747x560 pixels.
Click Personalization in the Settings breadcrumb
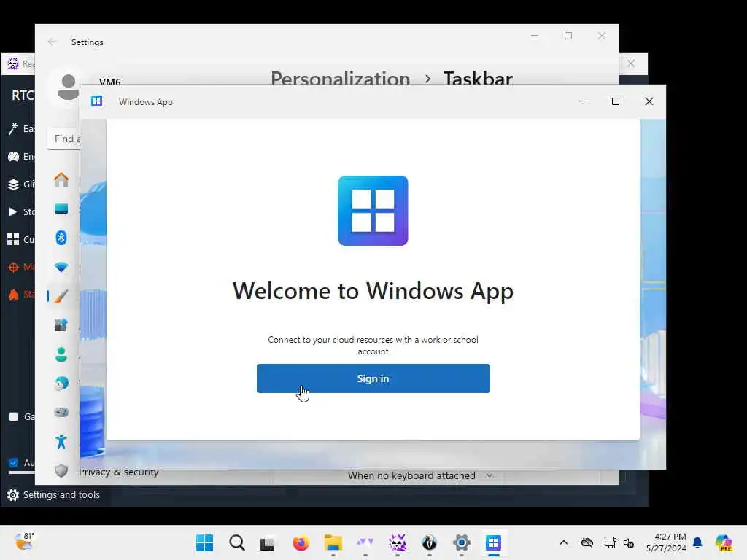pos(340,78)
